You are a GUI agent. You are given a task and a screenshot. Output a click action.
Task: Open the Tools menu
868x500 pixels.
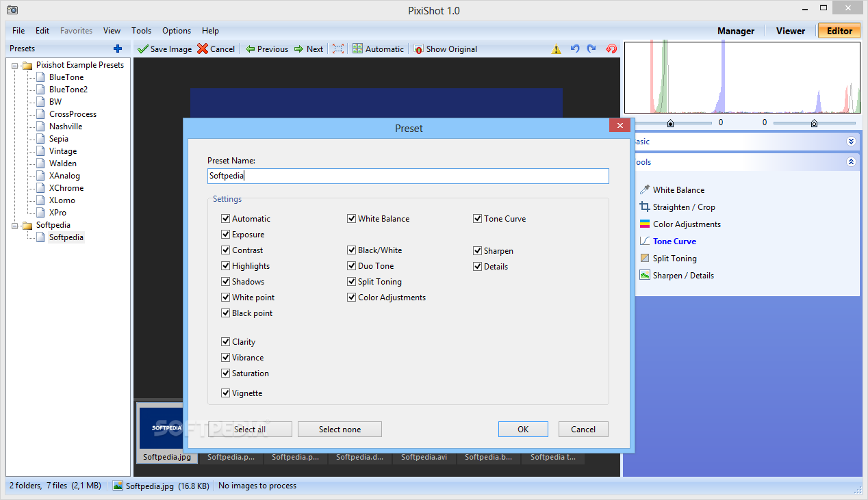click(141, 31)
